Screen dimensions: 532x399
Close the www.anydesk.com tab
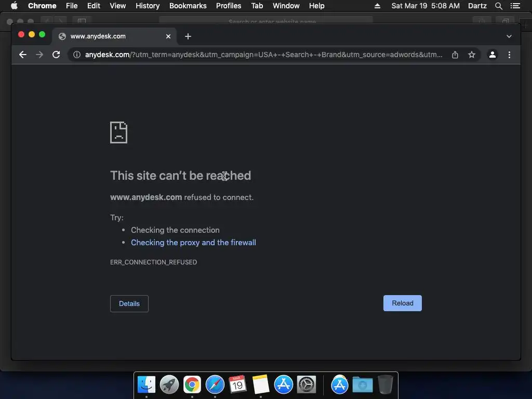tap(168, 36)
